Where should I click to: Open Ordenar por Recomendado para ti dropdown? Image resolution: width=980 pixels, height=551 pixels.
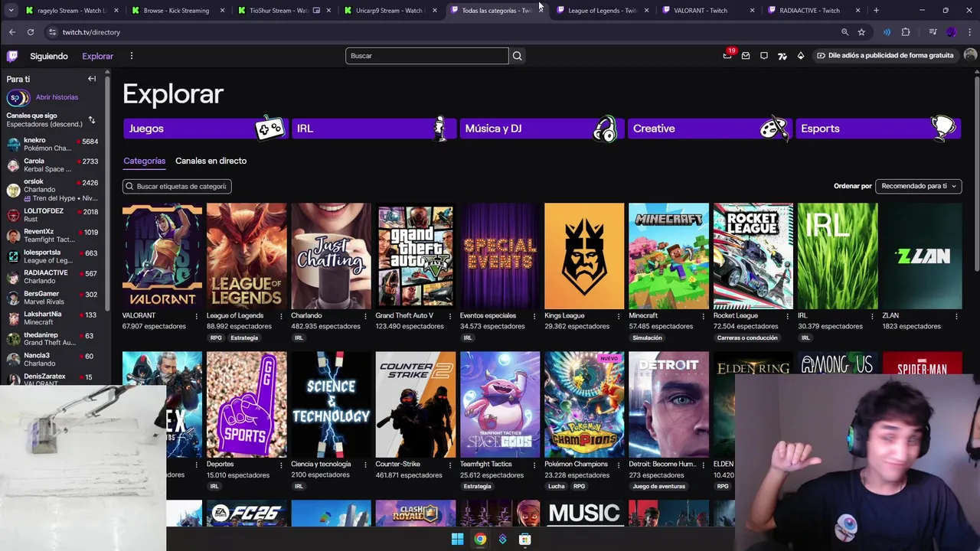point(918,186)
